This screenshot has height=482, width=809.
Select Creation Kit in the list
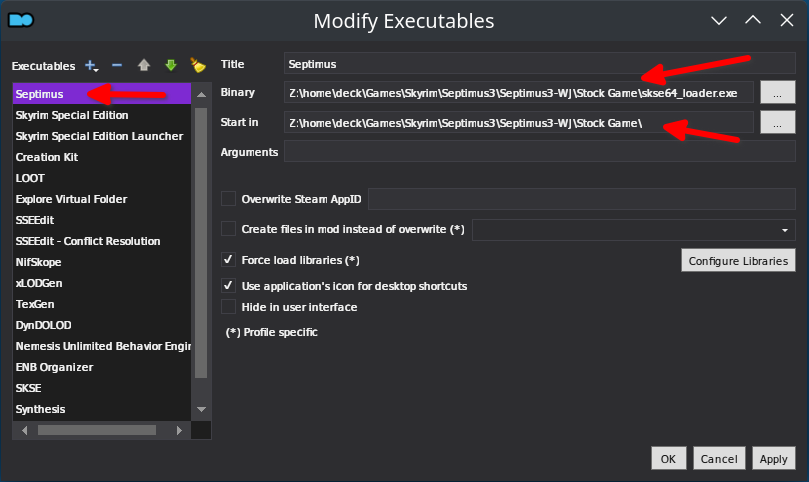(102, 157)
